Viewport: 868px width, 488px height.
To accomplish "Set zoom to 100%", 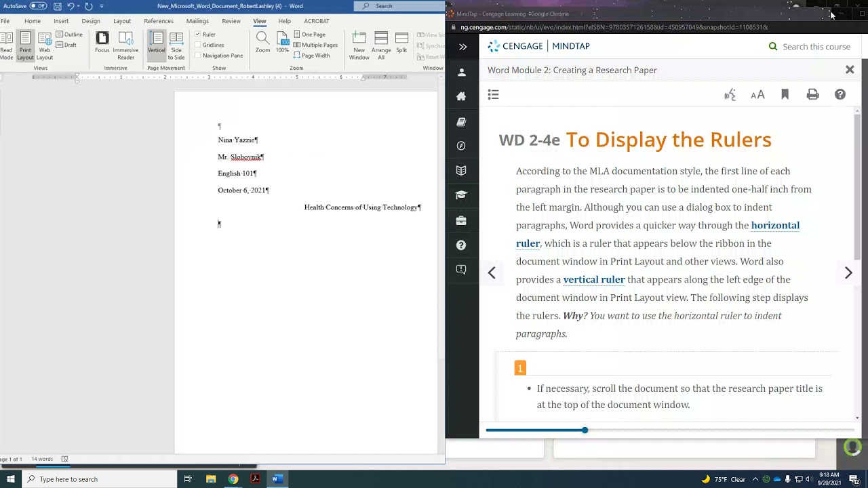I will pos(282,42).
